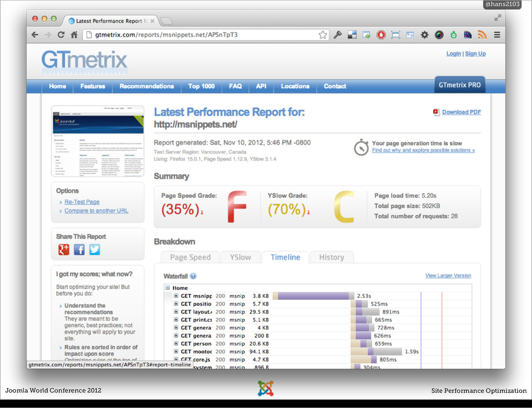Expand the GET msnipp request row
The width and height of the screenshot is (532, 410).
point(176,296)
